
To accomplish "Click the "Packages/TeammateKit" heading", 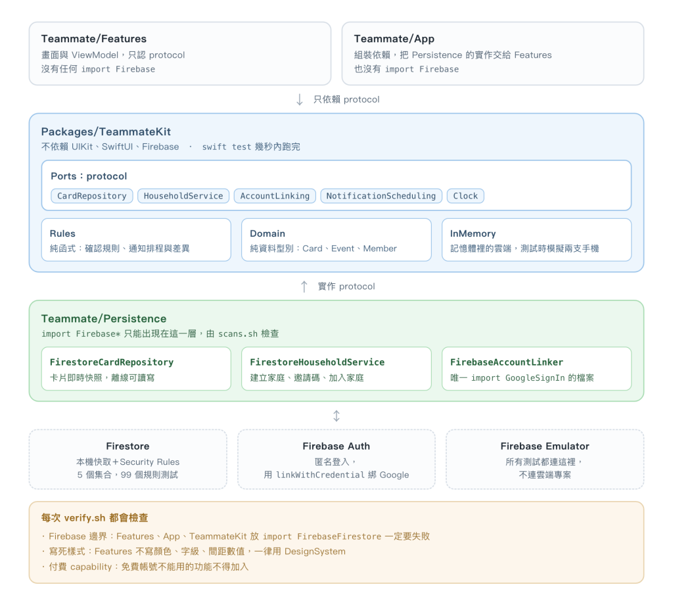I will [x=106, y=131].
